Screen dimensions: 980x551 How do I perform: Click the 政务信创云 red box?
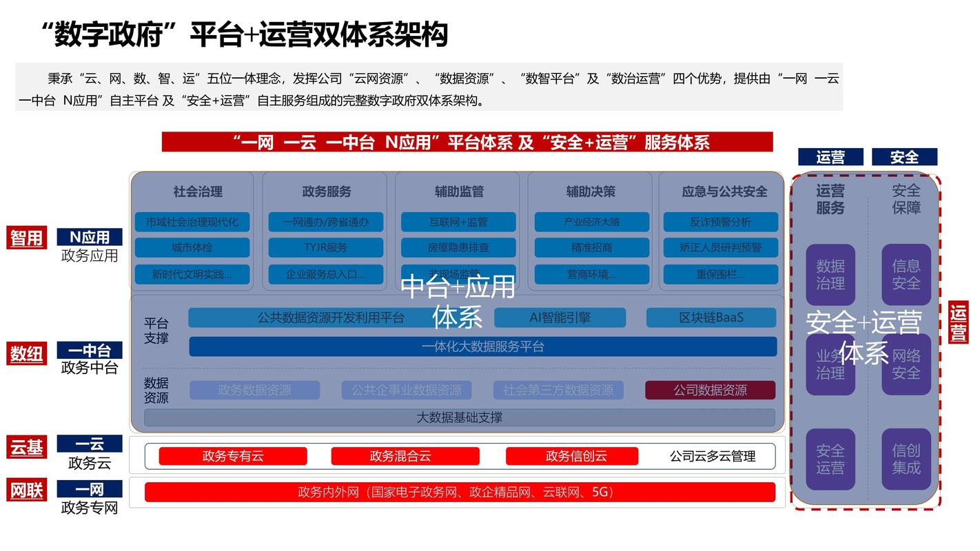coord(571,456)
